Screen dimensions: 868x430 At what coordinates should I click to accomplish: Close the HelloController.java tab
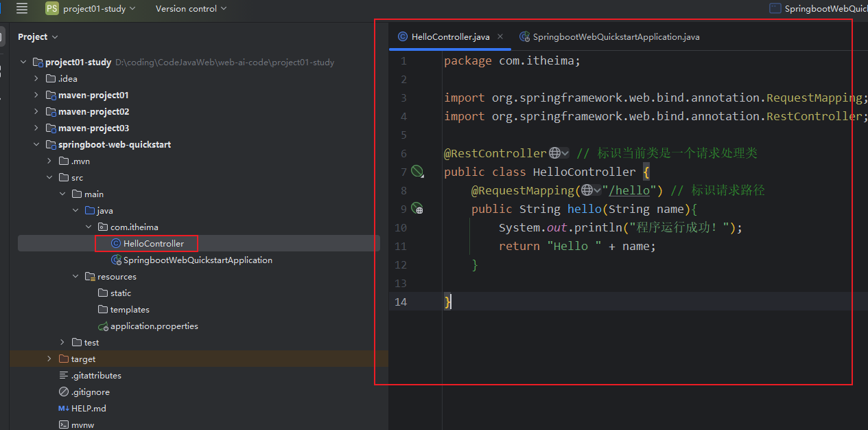[500, 36]
